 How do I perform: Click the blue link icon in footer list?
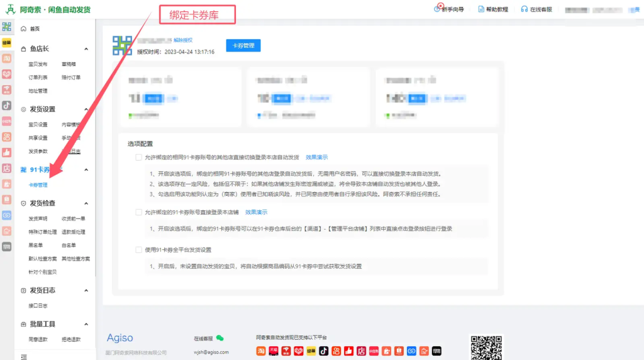tap(411, 351)
